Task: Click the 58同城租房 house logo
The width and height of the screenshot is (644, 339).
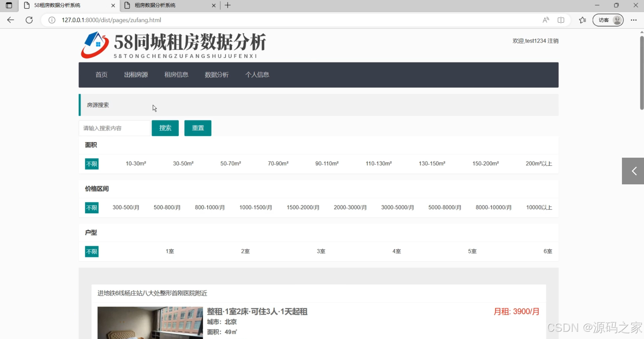Action: tap(95, 45)
